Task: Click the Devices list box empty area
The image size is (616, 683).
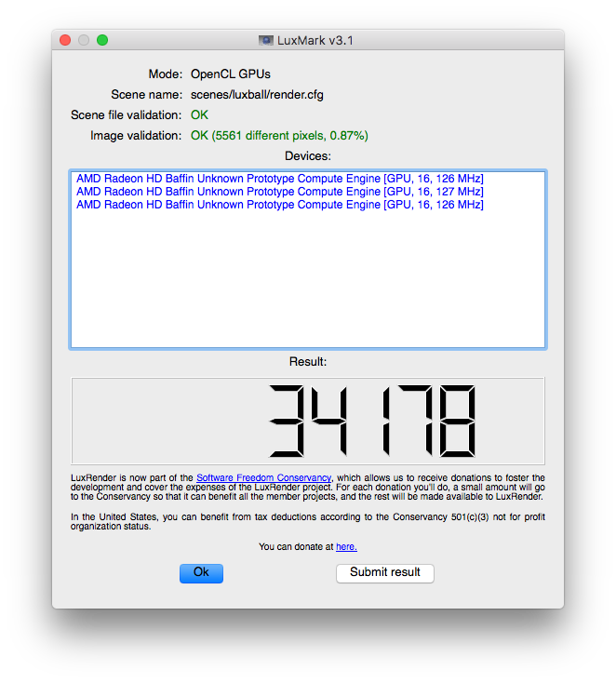Action: pos(308,279)
